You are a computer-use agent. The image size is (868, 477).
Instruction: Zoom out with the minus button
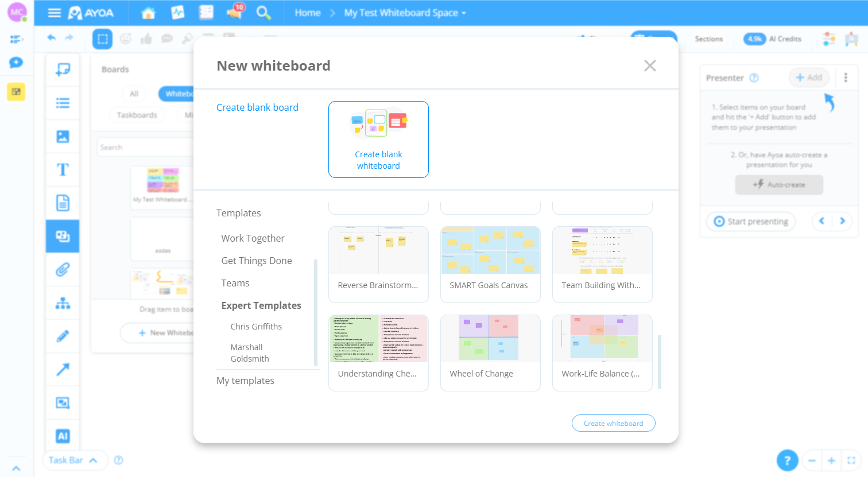point(812,460)
